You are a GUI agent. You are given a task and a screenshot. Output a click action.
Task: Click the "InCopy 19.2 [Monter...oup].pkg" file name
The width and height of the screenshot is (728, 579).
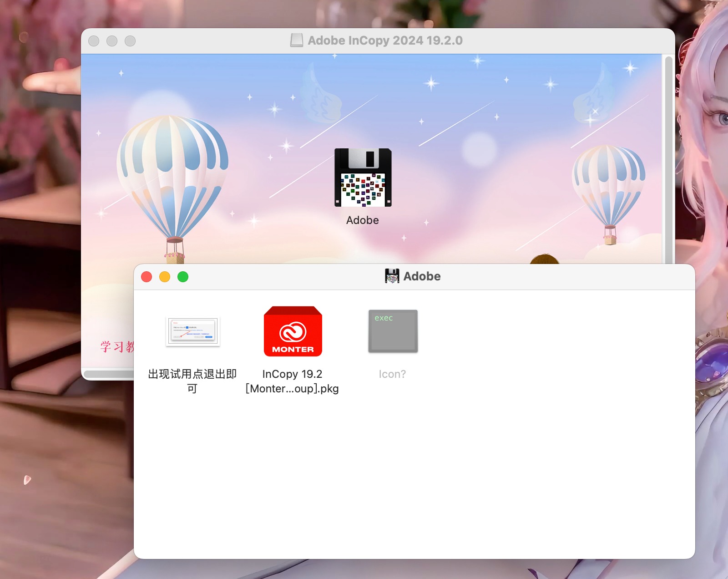click(x=292, y=381)
